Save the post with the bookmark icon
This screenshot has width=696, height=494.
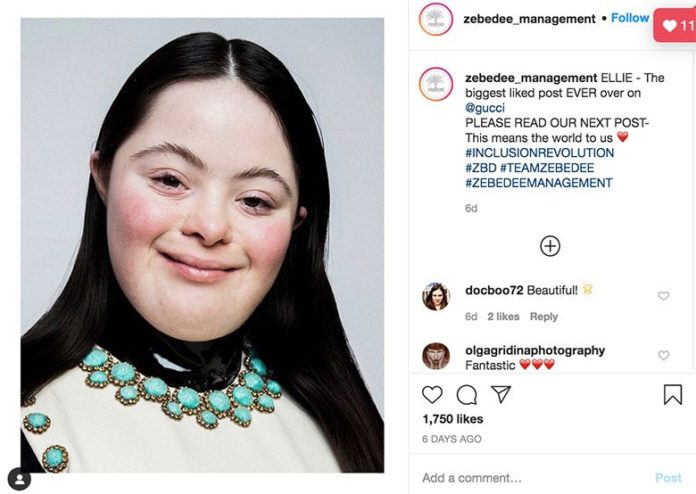[x=672, y=394]
